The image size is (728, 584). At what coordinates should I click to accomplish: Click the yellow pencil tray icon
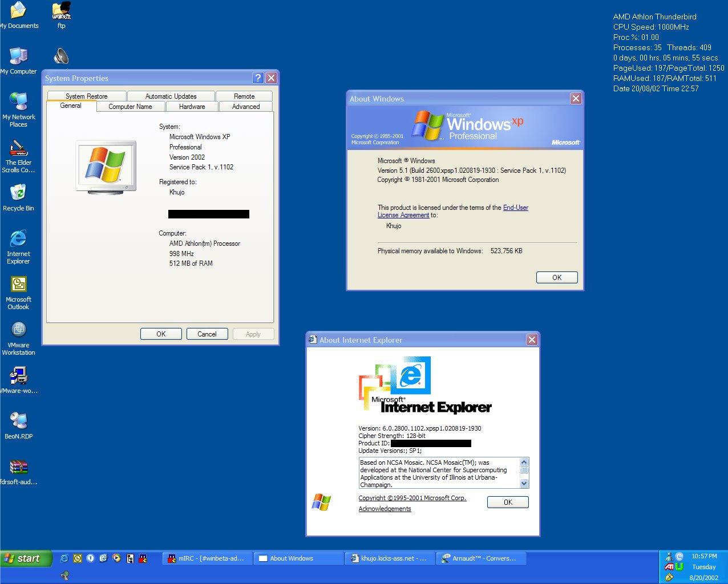tap(669, 577)
